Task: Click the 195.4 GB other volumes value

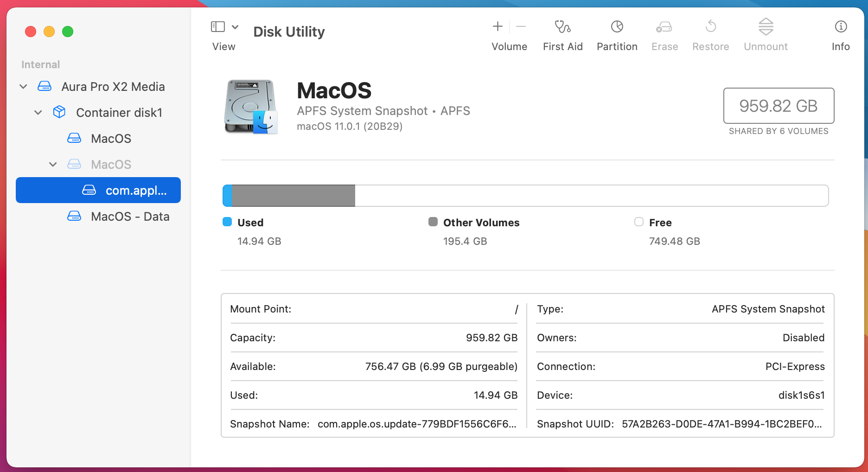Action: point(465,241)
